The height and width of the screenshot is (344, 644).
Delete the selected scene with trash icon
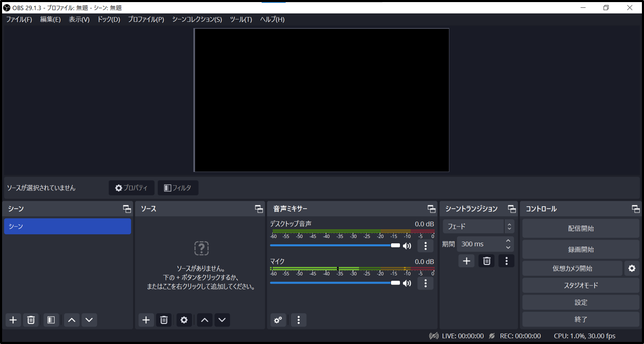[31, 320]
